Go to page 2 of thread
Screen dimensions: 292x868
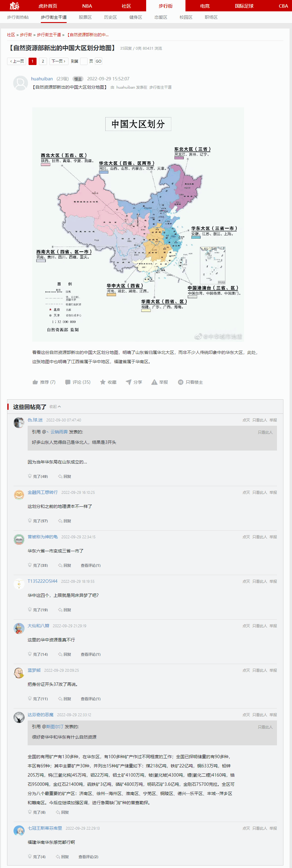pyautogui.click(x=43, y=61)
